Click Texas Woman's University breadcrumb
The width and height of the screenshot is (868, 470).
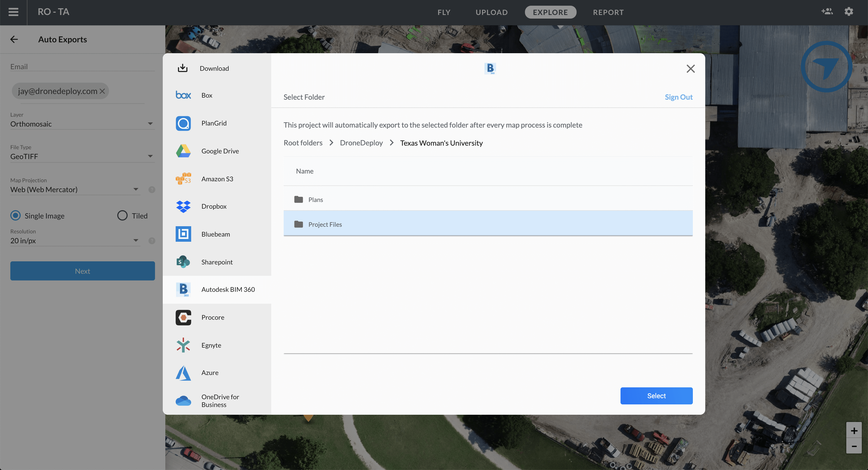[441, 143]
